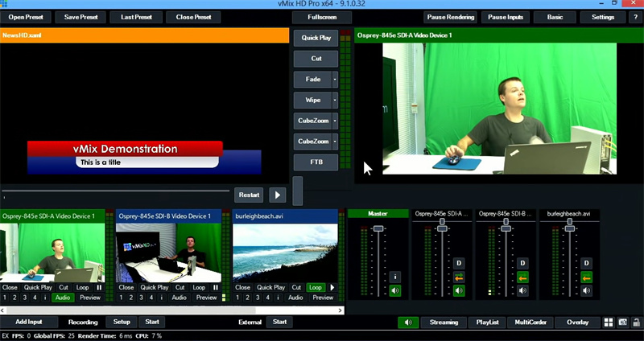The height and width of the screenshot is (341, 644).
Task: Click the Master channel speaker icon
Action: click(x=395, y=291)
